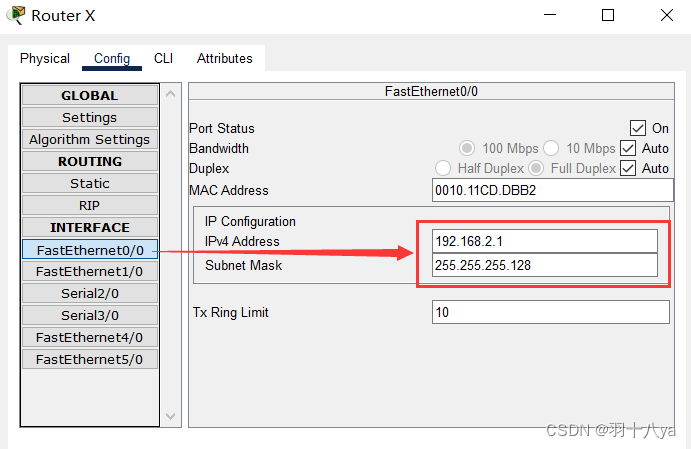Select the 10 Mbps radio button
Screen dimensions: 691x449
click(551, 148)
